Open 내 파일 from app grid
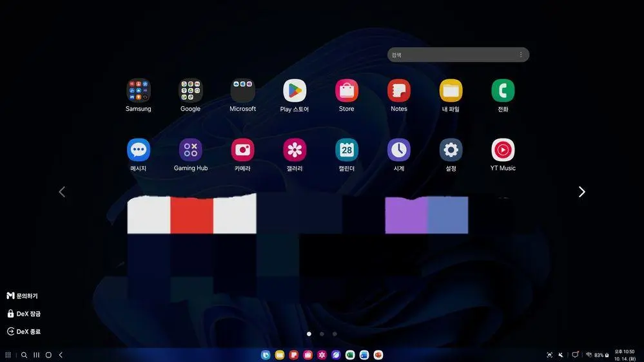Screen dimensions: 644x362 pos(451,91)
